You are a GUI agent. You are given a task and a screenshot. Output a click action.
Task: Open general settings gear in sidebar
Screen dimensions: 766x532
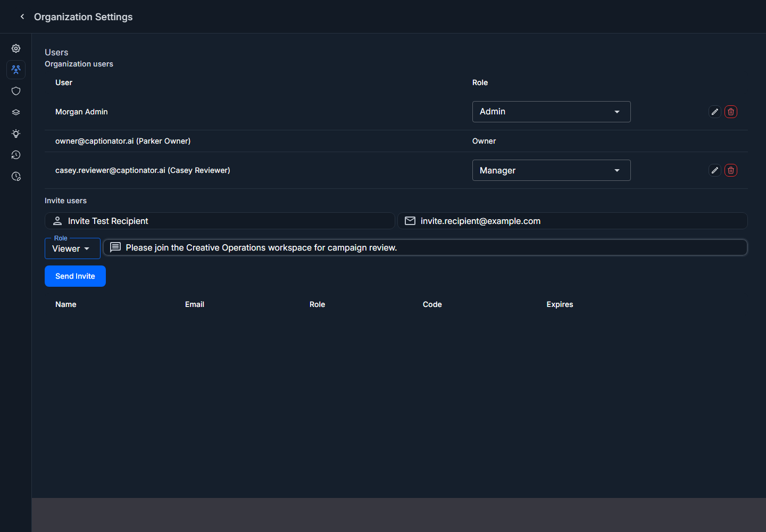[x=16, y=48]
